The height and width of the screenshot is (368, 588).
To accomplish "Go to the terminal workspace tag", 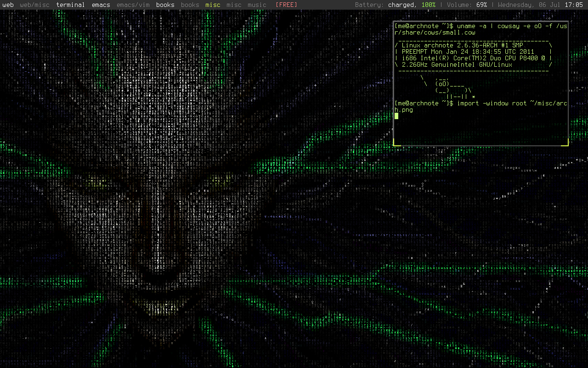I will click(x=71, y=5).
